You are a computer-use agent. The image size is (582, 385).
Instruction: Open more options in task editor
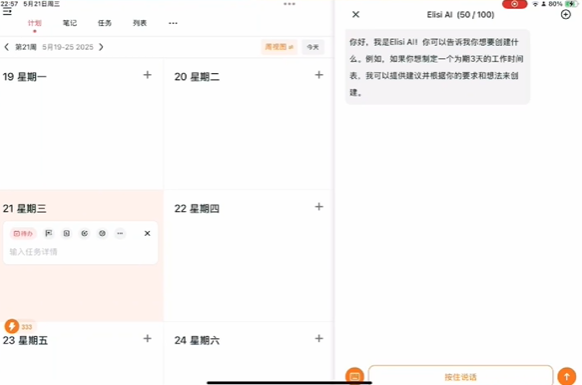[x=120, y=234]
